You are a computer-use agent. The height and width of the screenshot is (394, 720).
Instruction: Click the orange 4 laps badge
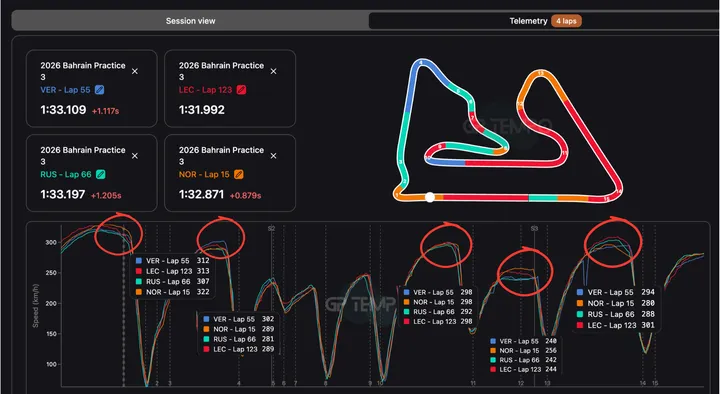(x=566, y=21)
